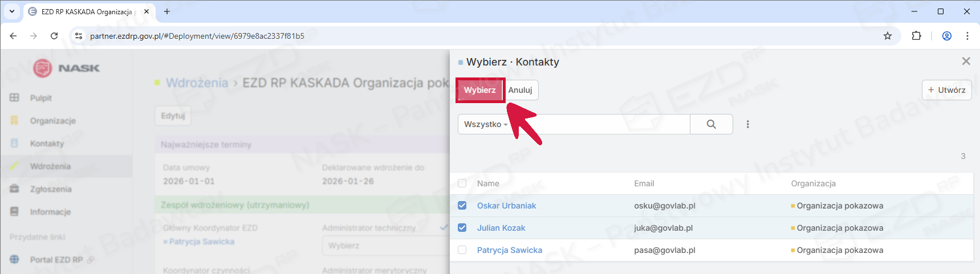Click the search magnifier icon in Kontakty panel

pos(711,124)
